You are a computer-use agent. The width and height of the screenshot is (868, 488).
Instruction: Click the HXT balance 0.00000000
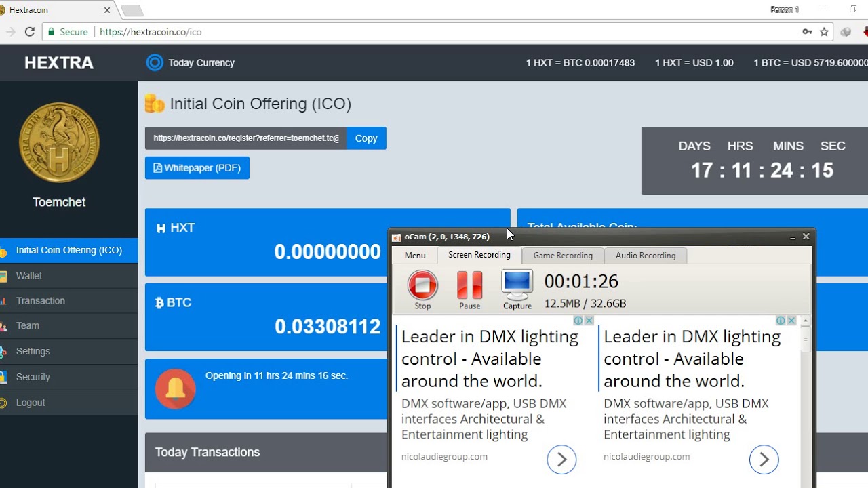(328, 252)
